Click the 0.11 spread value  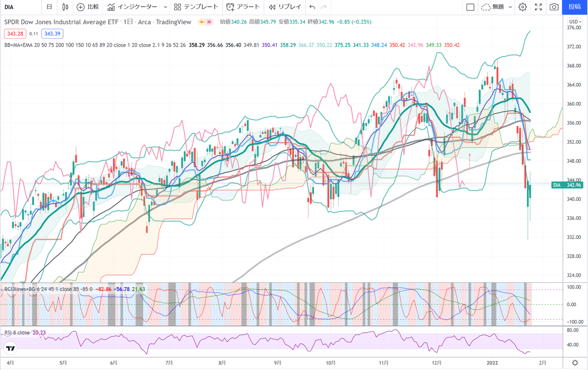(x=33, y=34)
